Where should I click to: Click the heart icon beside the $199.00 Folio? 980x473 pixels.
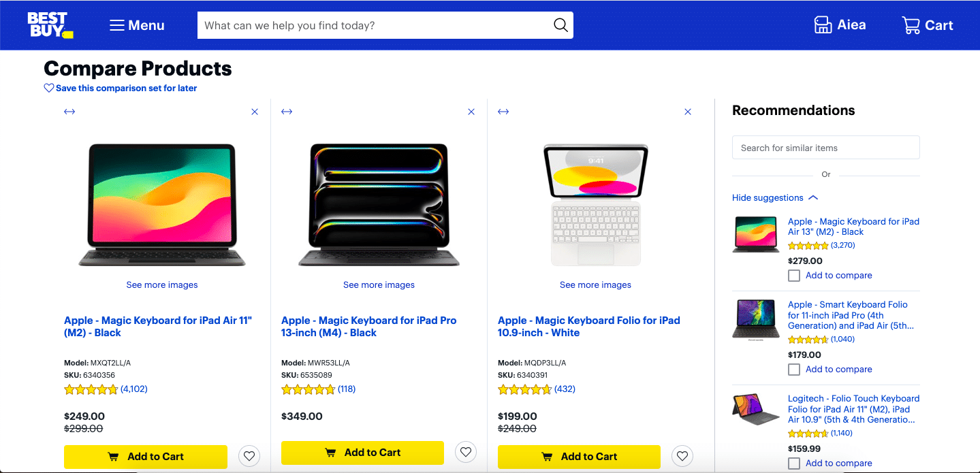point(682,456)
